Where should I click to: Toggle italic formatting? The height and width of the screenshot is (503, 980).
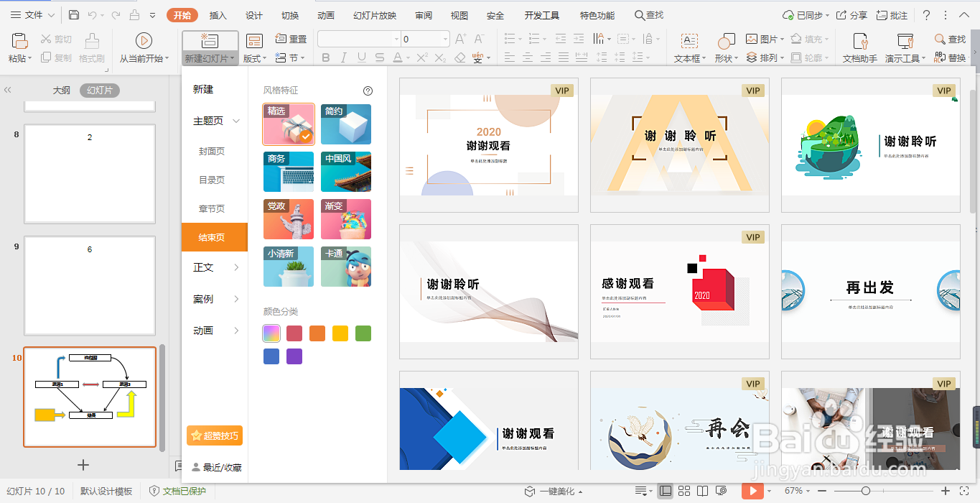[343, 57]
